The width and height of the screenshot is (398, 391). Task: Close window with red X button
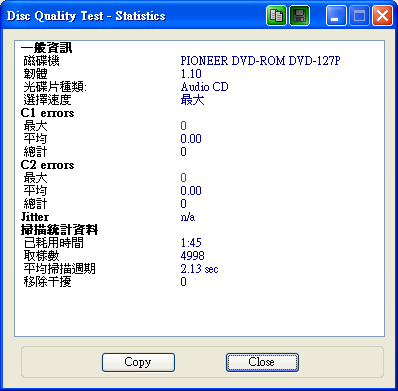tap(382, 16)
